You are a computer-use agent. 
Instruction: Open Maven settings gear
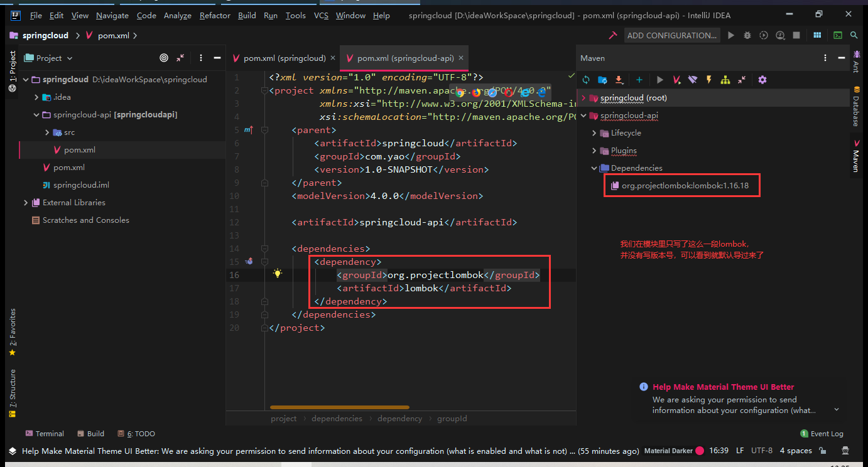(x=762, y=80)
